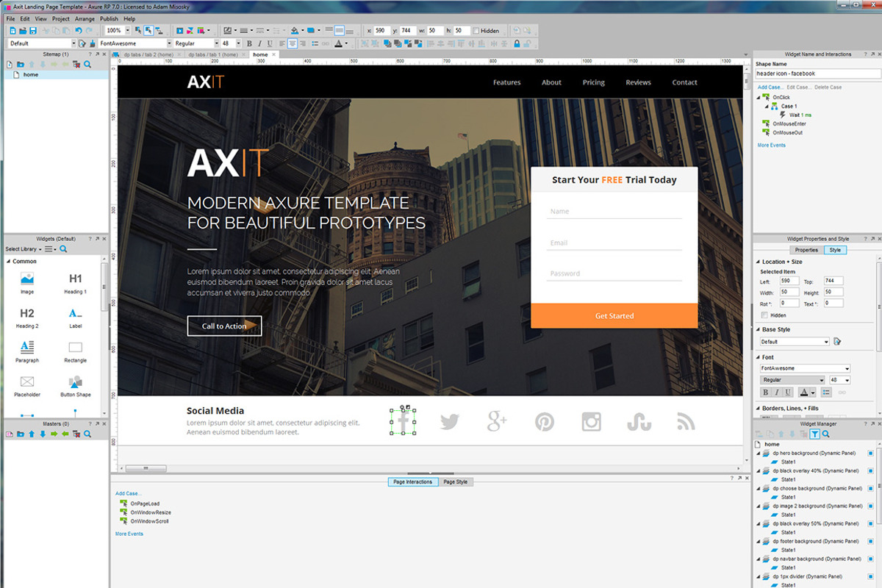Collapse the Location + Size section
The image size is (882, 588).
758,262
